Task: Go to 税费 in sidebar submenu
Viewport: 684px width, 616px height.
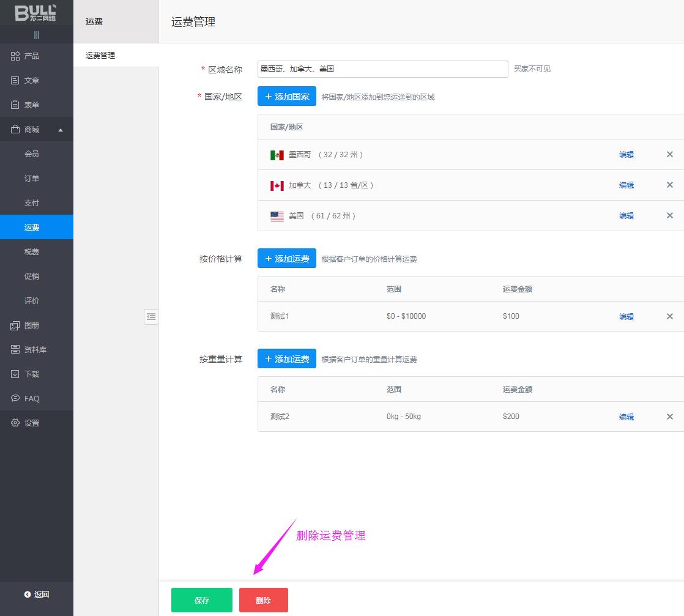Action: 32,252
